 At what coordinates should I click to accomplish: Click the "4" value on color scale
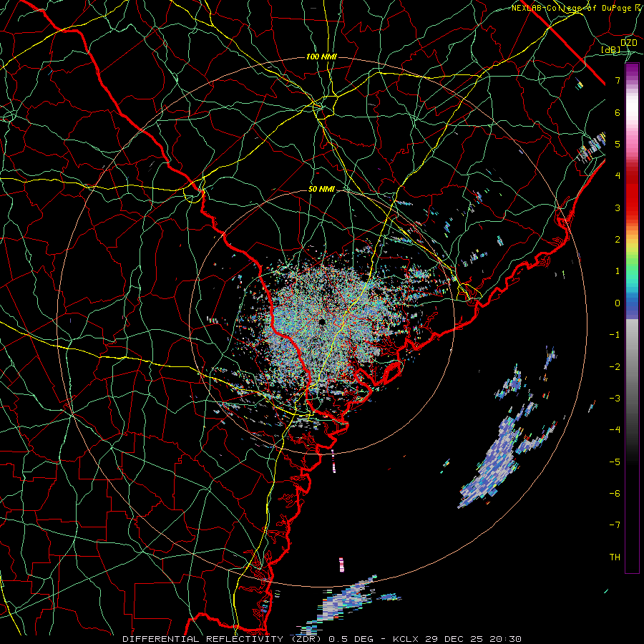tap(618, 176)
